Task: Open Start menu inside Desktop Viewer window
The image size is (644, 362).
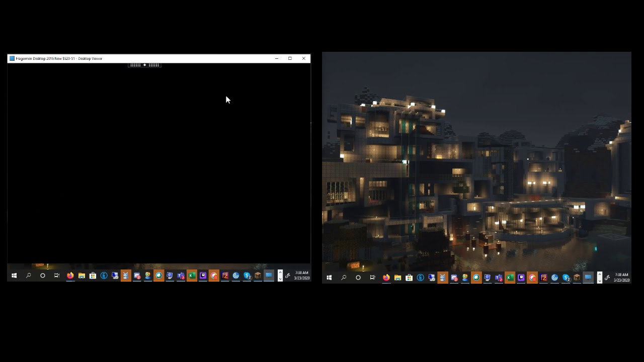Action: click(x=14, y=276)
